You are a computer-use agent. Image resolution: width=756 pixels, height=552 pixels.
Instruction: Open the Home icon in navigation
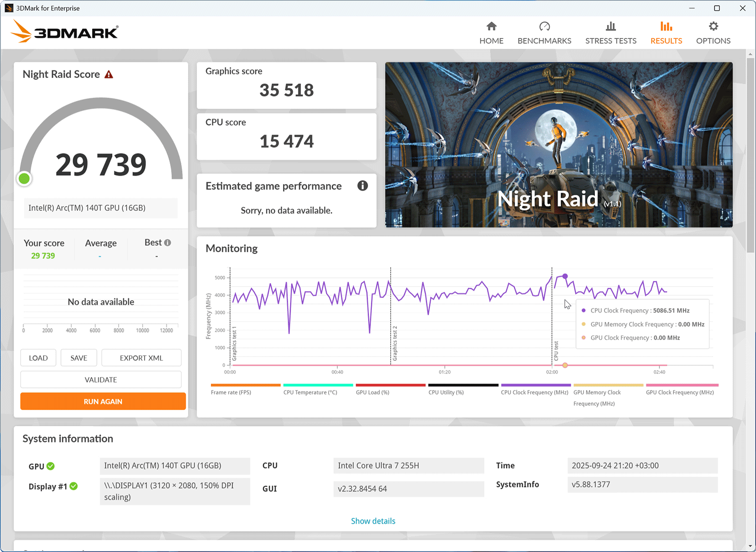pos(491,26)
